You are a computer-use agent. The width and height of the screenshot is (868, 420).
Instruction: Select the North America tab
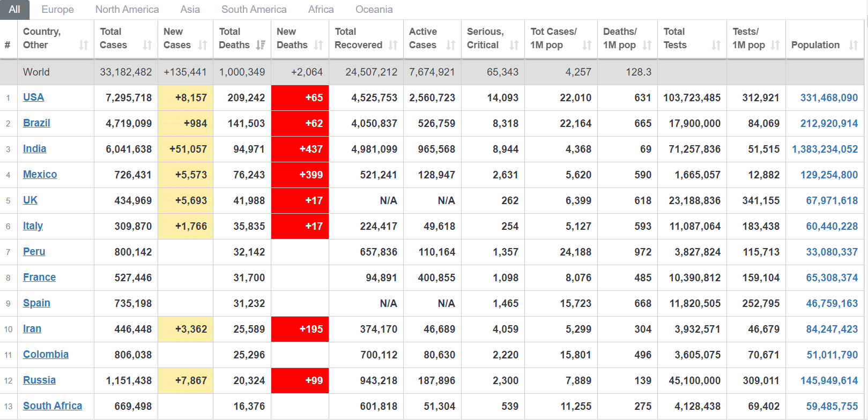click(127, 10)
